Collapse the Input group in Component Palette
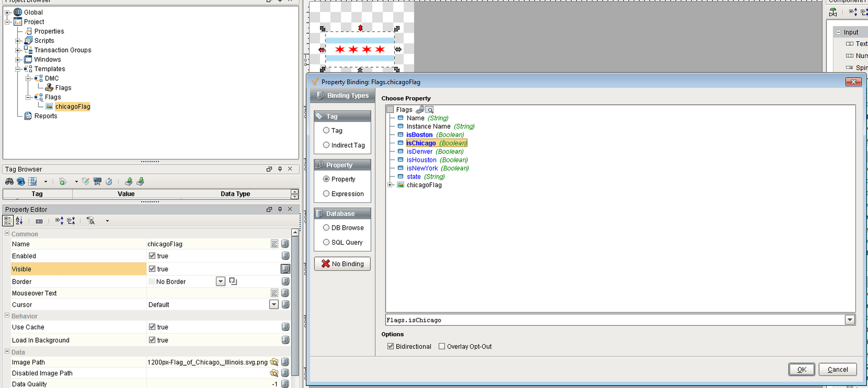The image size is (868, 388). [x=838, y=32]
